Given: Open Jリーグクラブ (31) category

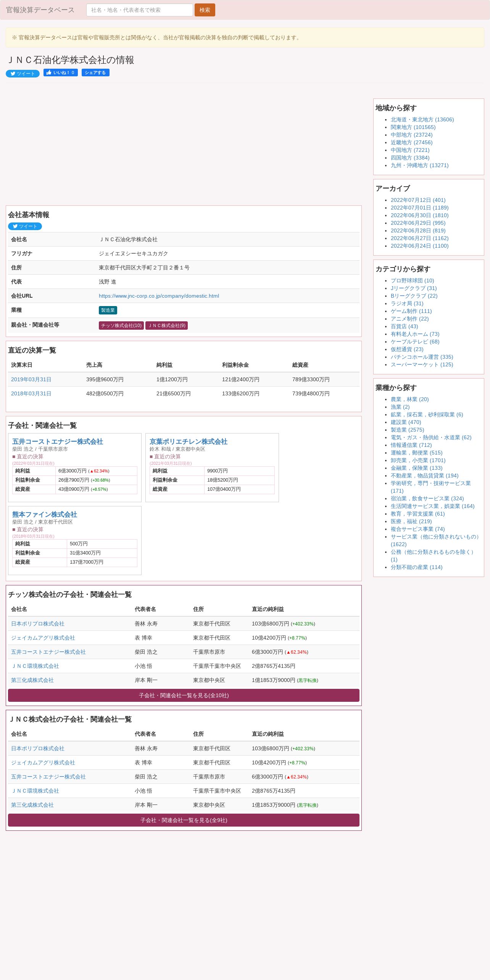Looking at the screenshot, I should pyautogui.click(x=414, y=288).
